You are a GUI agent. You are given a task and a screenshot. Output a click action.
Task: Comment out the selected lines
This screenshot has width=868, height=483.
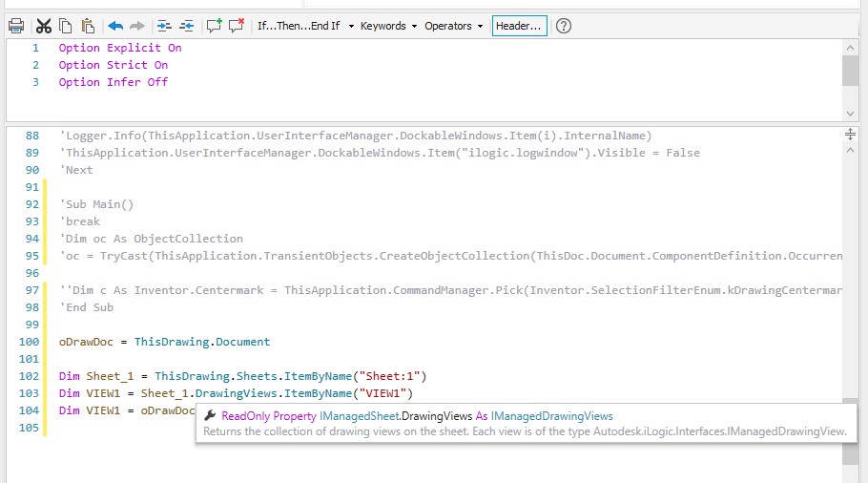point(215,26)
